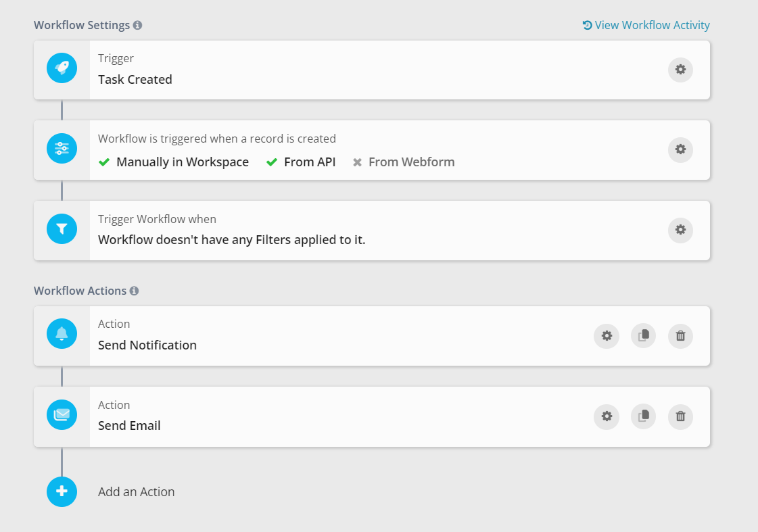This screenshot has height=532, width=758.
Task: Click the funnel filter icon
Action: point(62,230)
